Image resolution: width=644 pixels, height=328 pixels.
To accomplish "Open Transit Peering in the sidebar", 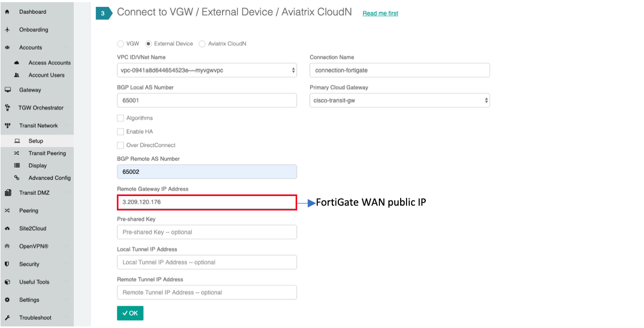I will tap(47, 153).
